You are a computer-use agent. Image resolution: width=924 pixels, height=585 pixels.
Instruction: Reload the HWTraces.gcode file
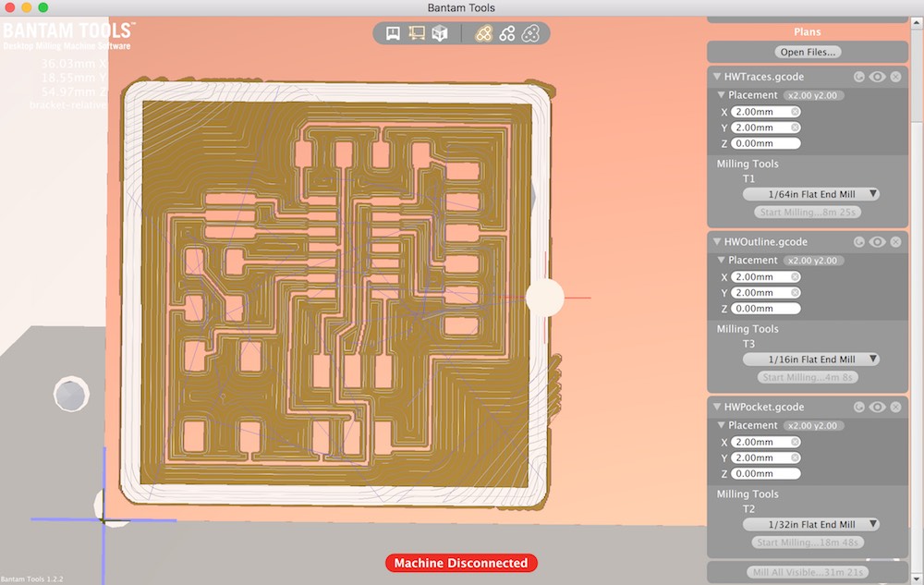[858, 77]
